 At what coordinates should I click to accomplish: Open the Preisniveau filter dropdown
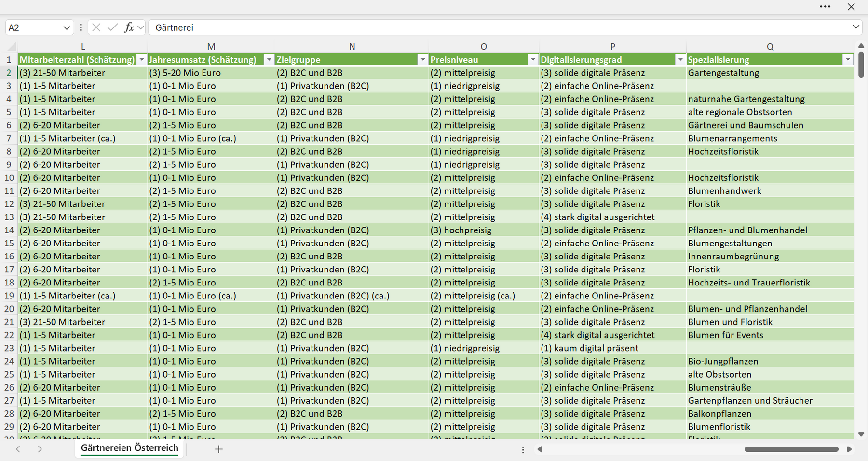[533, 59]
